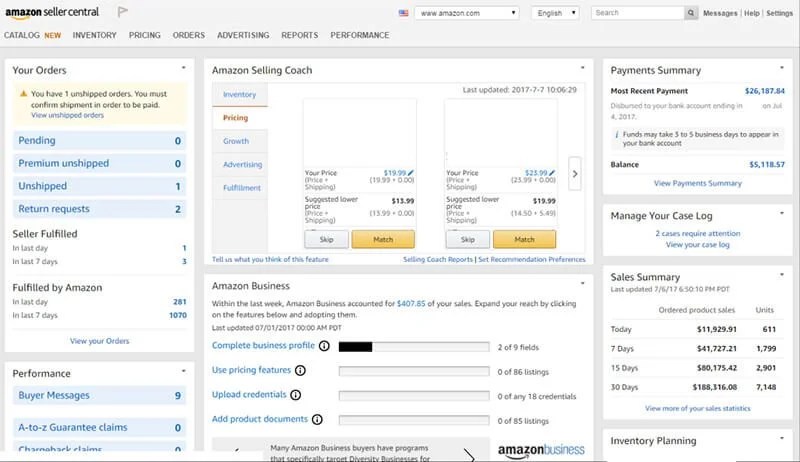Click next arrow on Amazon Business banner
The height and width of the screenshot is (462, 800).
[469, 454]
